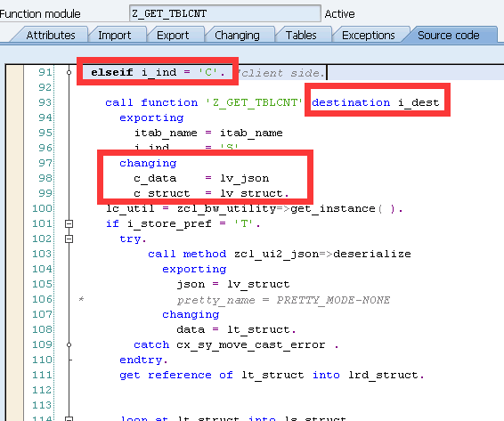Place cursor on 'elseif i_ind' statement
This screenshot has height=421, width=504.
click(x=158, y=72)
